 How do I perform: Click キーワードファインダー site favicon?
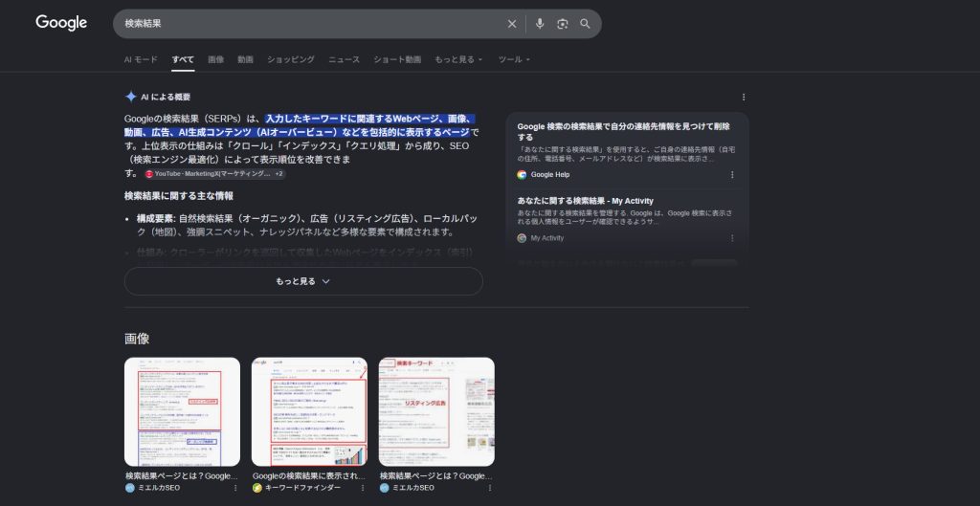pyautogui.click(x=256, y=487)
